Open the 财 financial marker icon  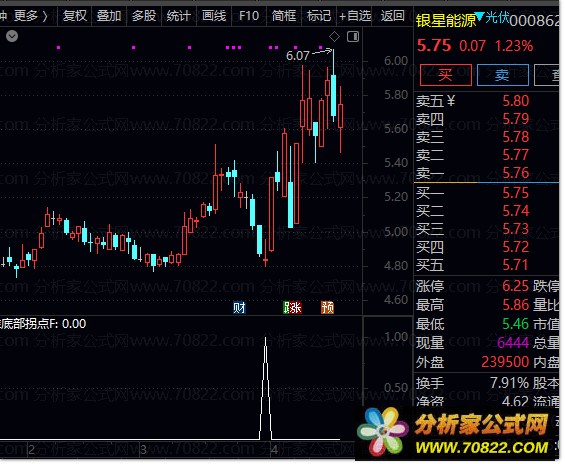[240, 309]
